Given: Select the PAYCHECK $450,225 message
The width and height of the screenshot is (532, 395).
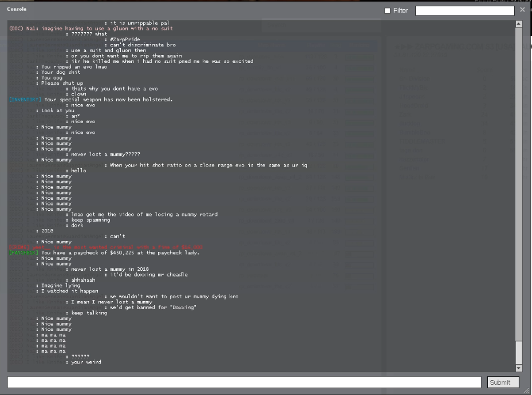Looking at the screenshot, I should (x=104, y=252).
